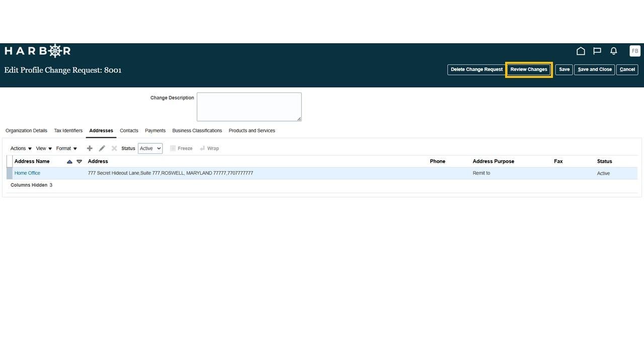Image resolution: width=644 pixels, height=362 pixels.
Task: Open the Status dropdown showing Active
Action: coord(150,148)
